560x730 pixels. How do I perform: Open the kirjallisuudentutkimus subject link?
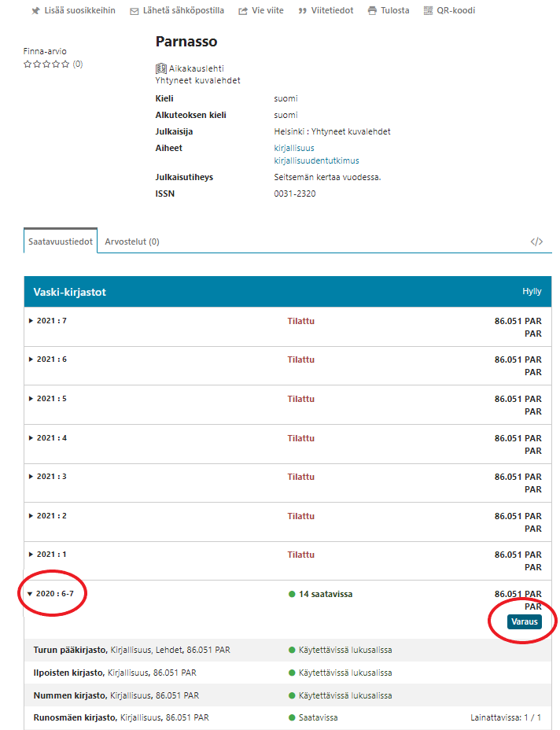[x=316, y=160]
